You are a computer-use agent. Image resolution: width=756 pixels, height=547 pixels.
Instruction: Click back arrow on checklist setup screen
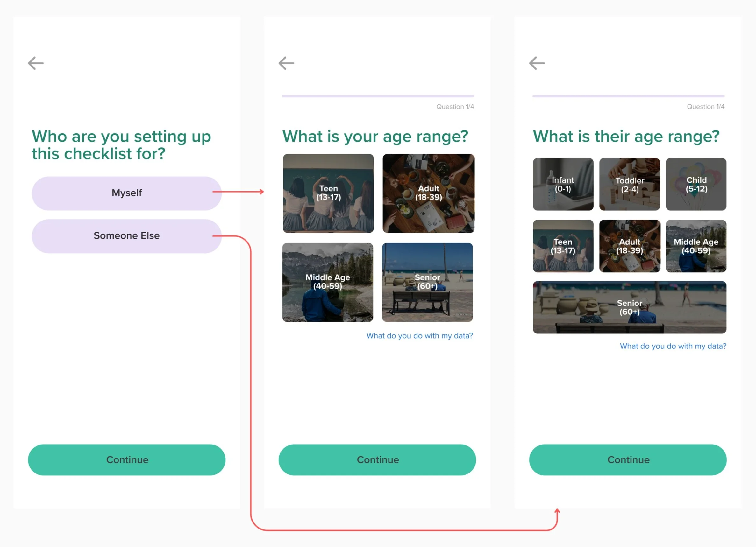pos(36,63)
